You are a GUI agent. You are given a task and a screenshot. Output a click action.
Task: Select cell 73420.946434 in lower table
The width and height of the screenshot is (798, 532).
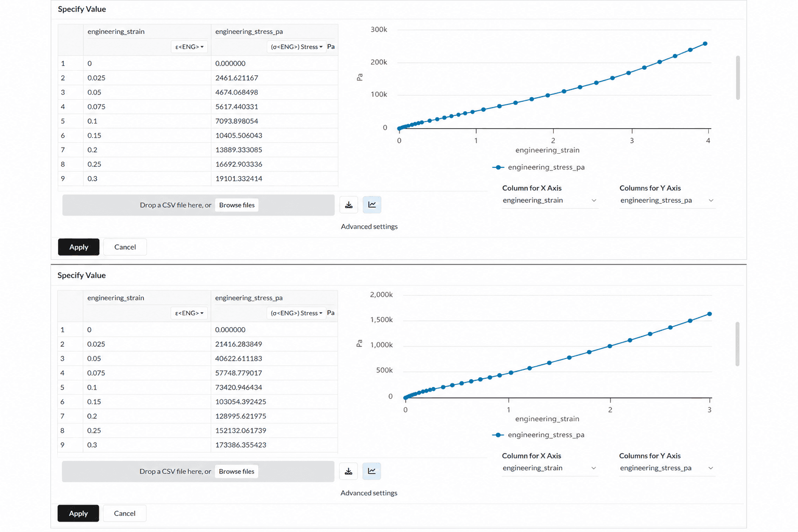(274, 388)
